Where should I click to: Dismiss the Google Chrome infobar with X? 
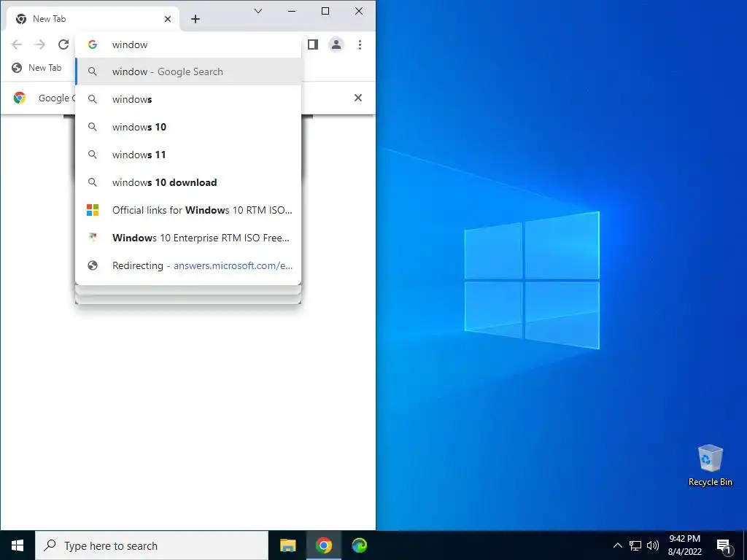pyautogui.click(x=357, y=98)
